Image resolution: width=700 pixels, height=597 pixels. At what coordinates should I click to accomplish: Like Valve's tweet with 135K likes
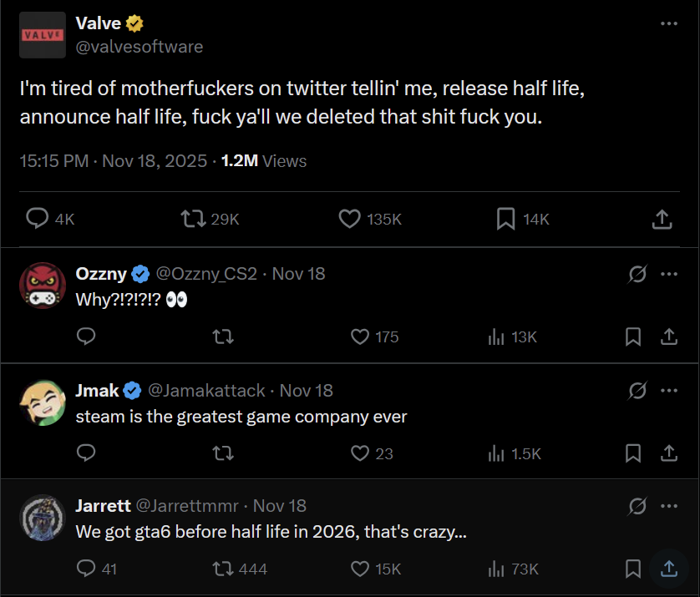tap(349, 219)
